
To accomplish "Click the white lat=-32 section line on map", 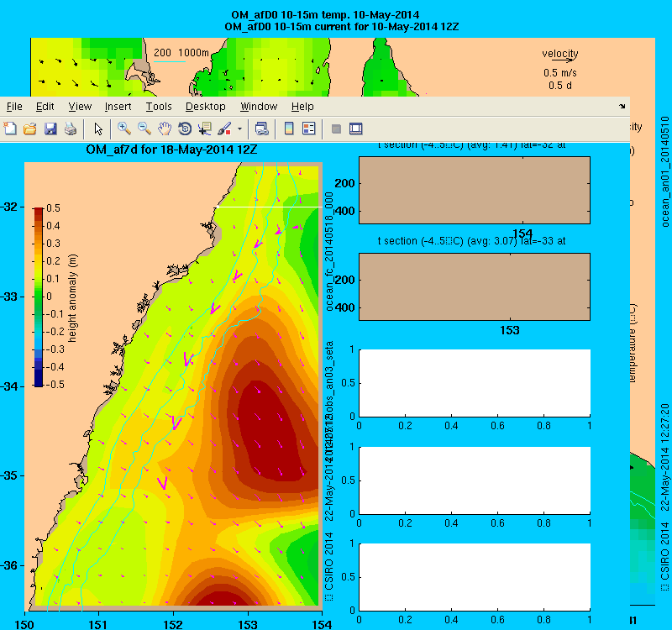I will pyautogui.click(x=270, y=207).
